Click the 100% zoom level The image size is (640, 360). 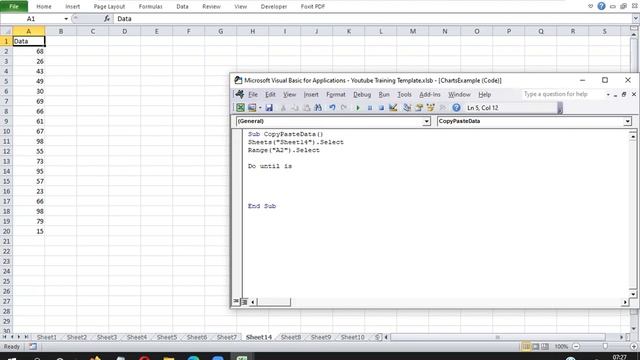pyautogui.click(x=561, y=347)
